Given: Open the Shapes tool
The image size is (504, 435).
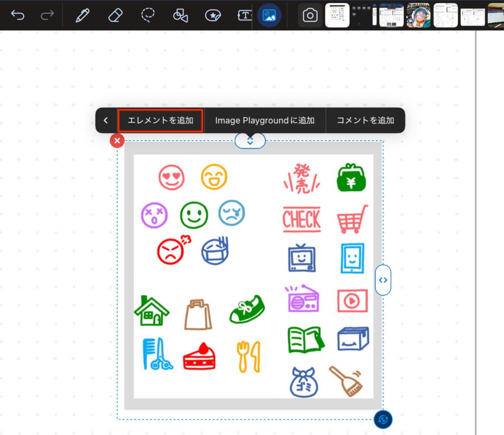Looking at the screenshot, I should pyautogui.click(x=180, y=16).
